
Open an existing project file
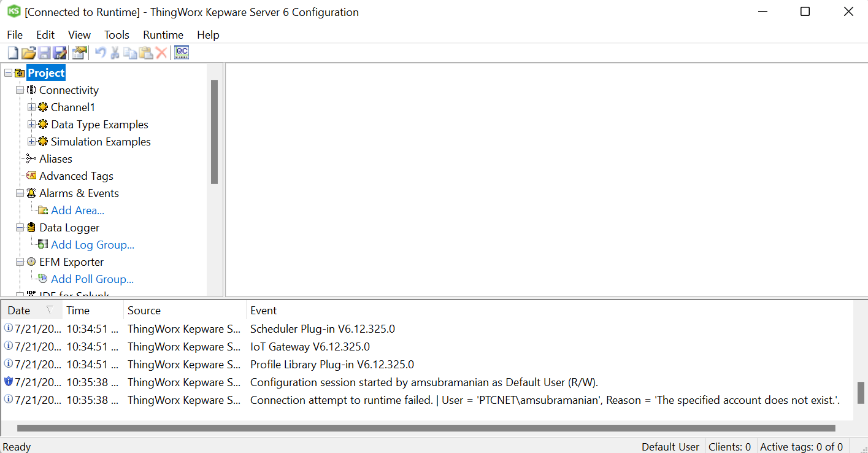click(x=28, y=53)
